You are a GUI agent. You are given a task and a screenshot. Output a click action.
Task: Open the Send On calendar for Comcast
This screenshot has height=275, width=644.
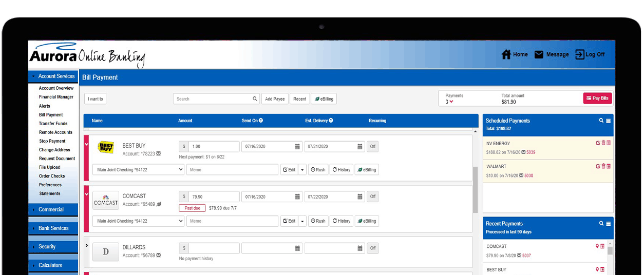tap(297, 197)
